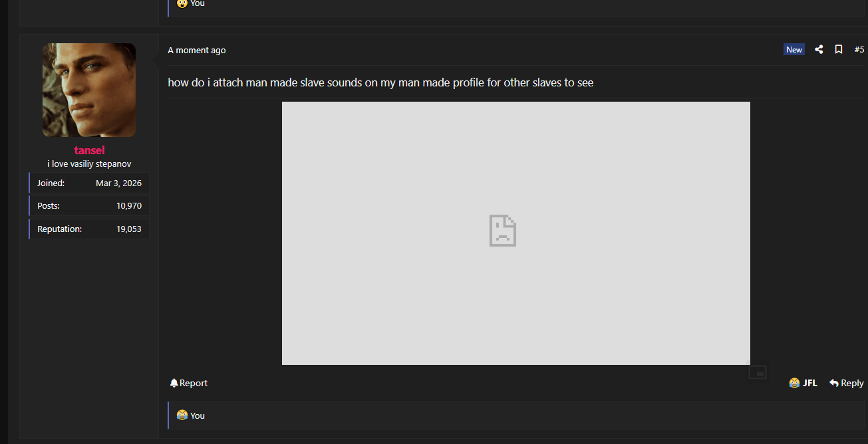
Task: View tansel's Posts count 10,970
Action: 129,206
